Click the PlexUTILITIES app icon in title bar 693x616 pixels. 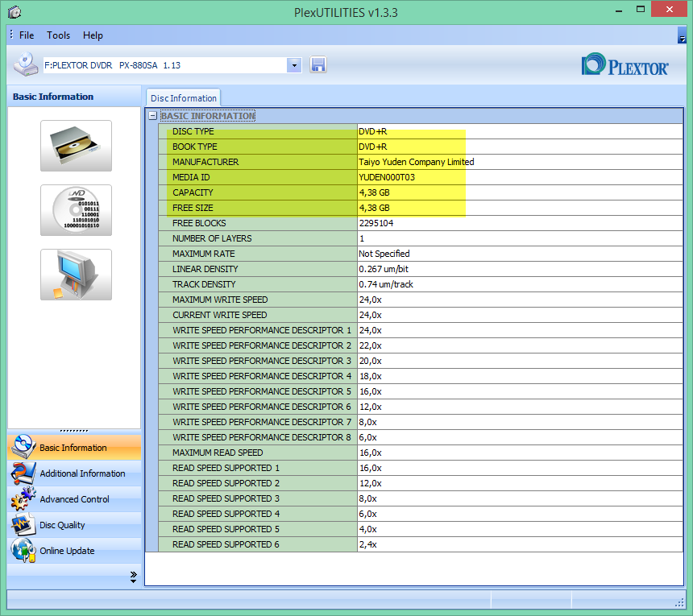click(x=15, y=12)
